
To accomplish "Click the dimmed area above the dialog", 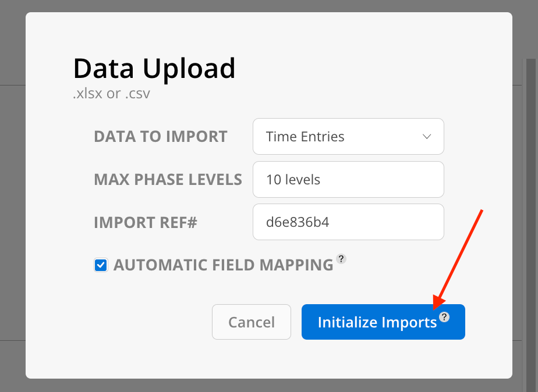I will pos(268,6).
